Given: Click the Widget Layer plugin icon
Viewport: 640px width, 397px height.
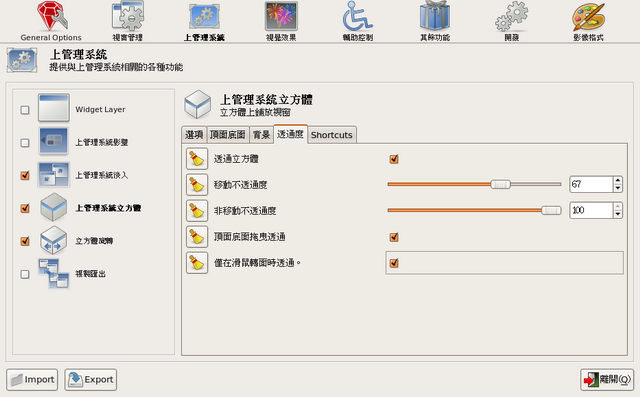Looking at the screenshot, I should [54, 108].
